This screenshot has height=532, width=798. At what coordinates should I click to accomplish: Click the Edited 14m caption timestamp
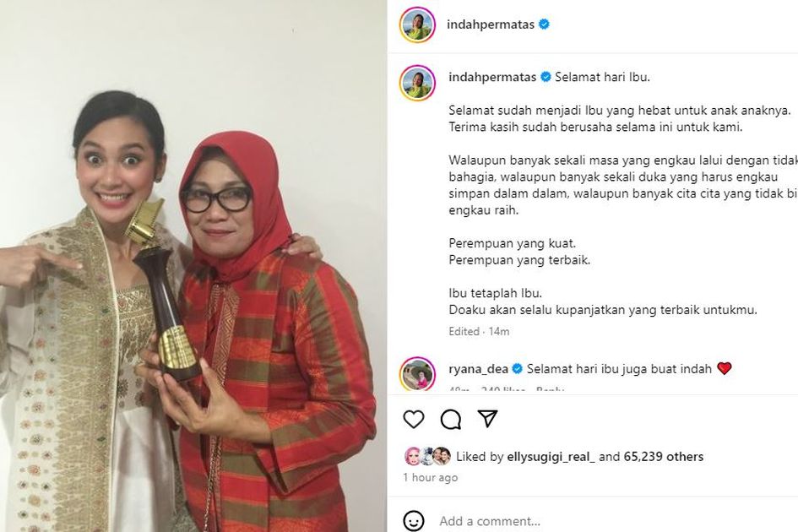479,331
